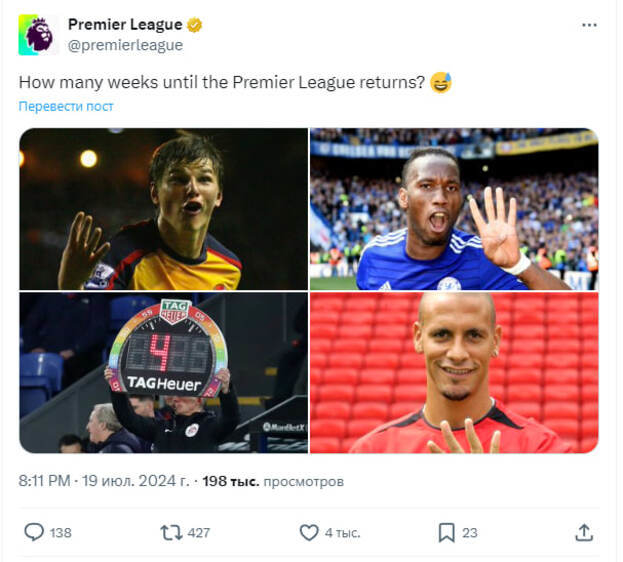The height and width of the screenshot is (562, 623).
Task: Open the top-right photo of player in blue
Action: pos(454,209)
